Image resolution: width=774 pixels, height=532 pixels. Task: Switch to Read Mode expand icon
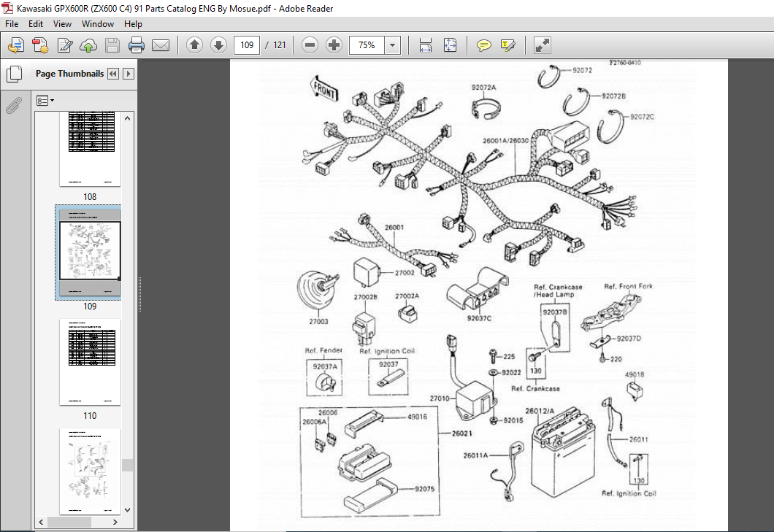(542, 45)
